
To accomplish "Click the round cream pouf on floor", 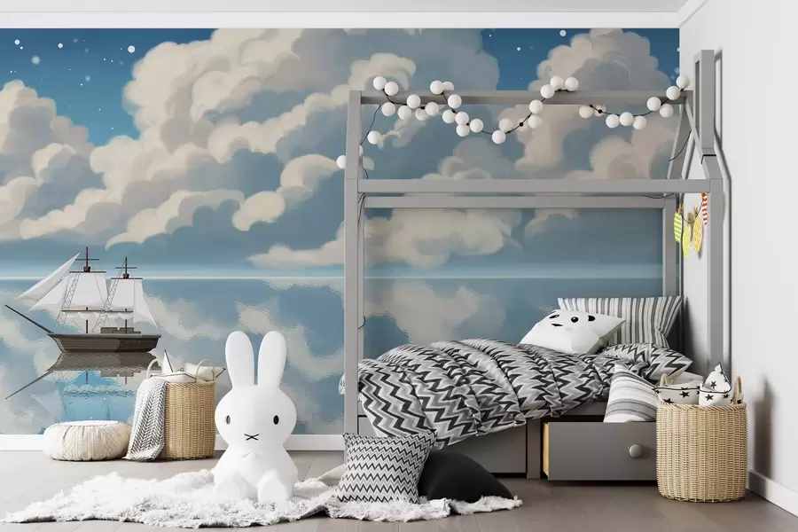I will tap(89, 443).
